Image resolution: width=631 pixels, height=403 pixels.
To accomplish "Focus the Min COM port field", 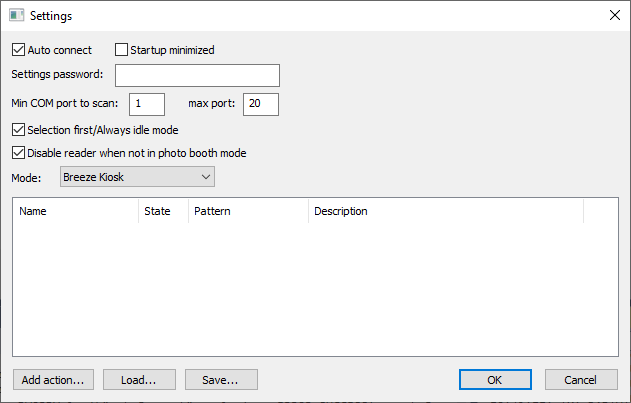I will (146, 104).
